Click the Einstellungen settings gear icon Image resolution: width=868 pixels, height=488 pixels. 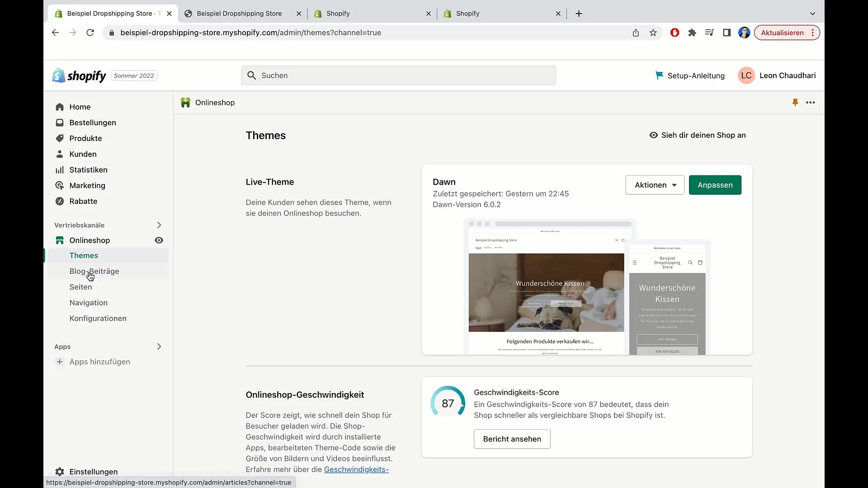[x=60, y=471]
